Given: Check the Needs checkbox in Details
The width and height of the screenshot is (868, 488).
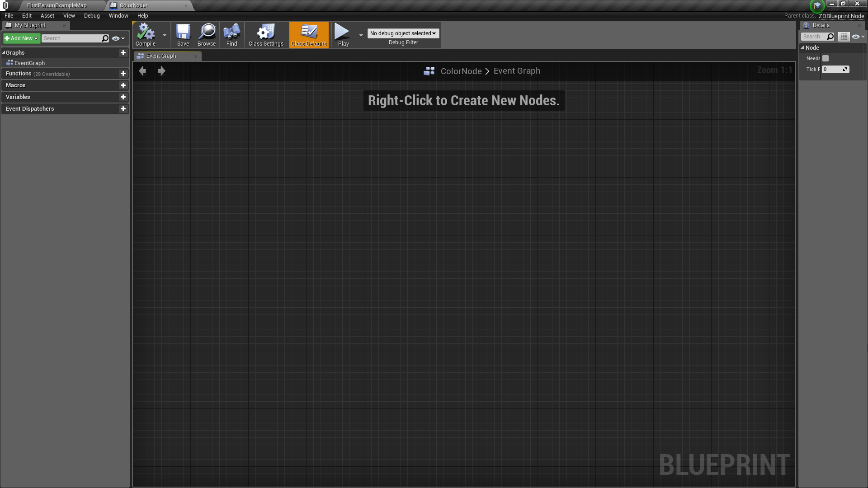Looking at the screenshot, I should click(x=826, y=58).
